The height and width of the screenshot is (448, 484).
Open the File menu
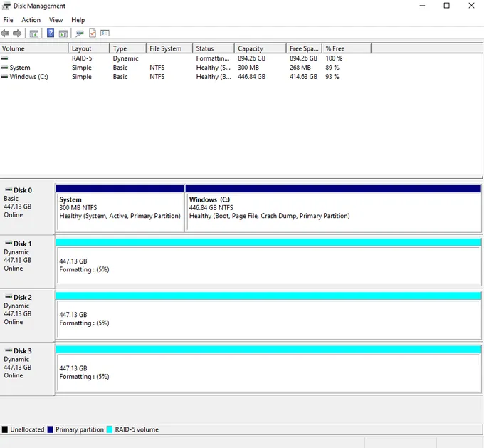[x=8, y=20]
